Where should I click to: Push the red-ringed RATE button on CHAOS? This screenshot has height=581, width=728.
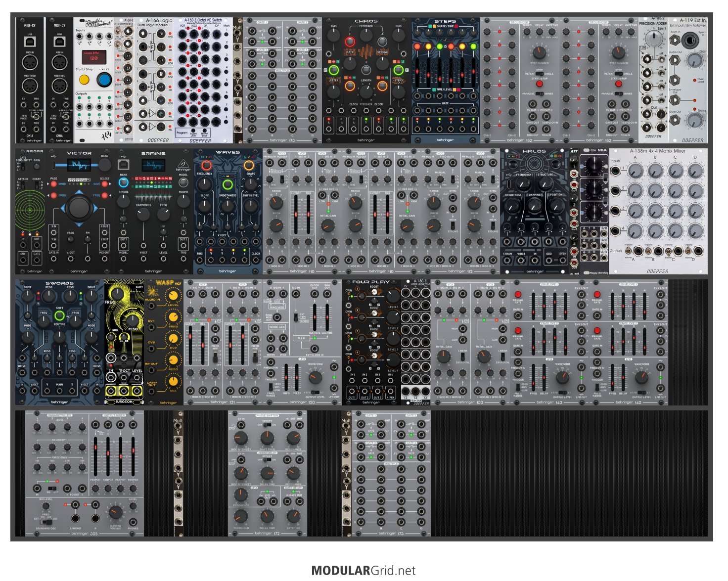(x=350, y=42)
